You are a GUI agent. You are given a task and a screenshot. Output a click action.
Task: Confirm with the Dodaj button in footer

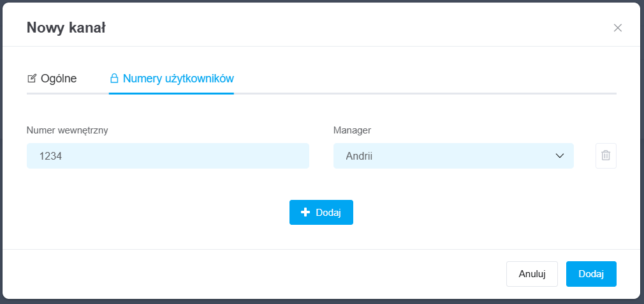coord(590,273)
